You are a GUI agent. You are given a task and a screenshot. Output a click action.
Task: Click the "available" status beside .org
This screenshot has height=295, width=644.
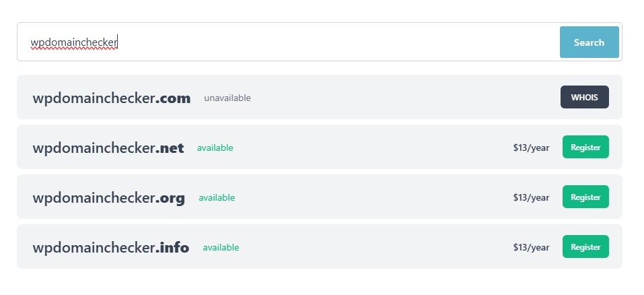tap(217, 198)
